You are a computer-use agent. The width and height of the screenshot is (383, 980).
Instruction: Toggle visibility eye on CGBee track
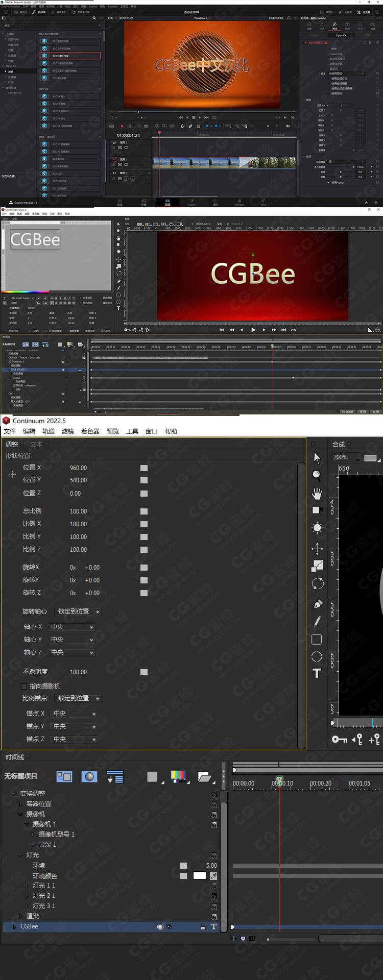[x=169, y=926]
